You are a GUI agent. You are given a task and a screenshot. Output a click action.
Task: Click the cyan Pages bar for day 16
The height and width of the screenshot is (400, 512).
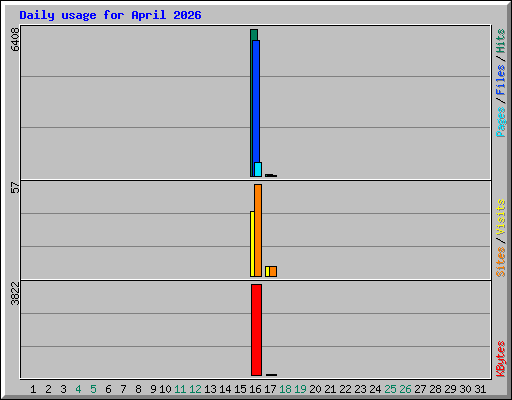[x=258, y=169]
